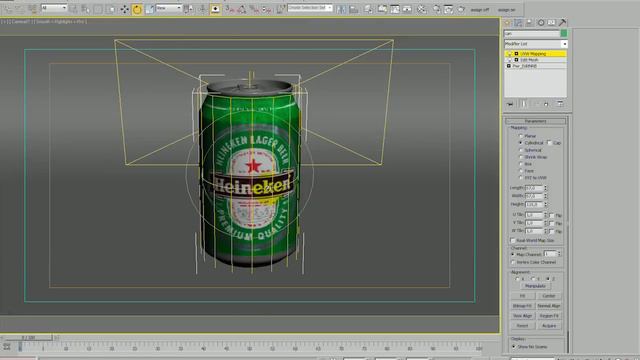This screenshot has width=640, height=360.
Task: Set alignment axis to X
Action: 518,279
